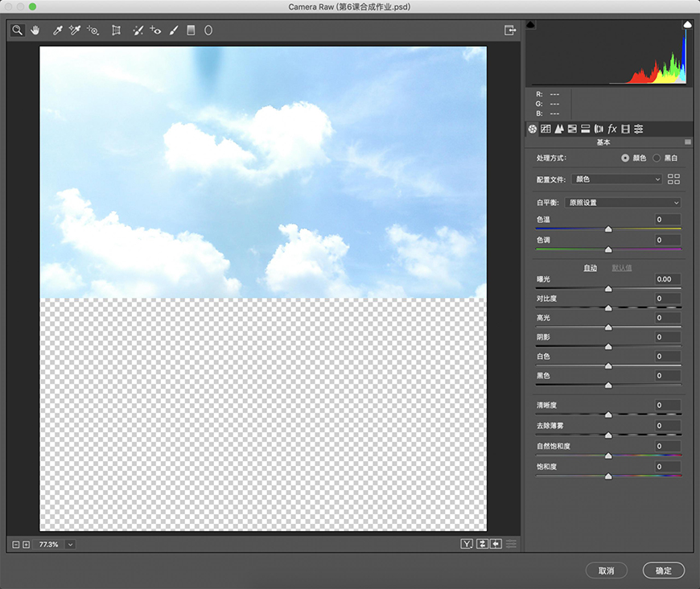Select the Transform tool
The height and width of the screenshot is (589, 700).
click(x=116, y=31)
